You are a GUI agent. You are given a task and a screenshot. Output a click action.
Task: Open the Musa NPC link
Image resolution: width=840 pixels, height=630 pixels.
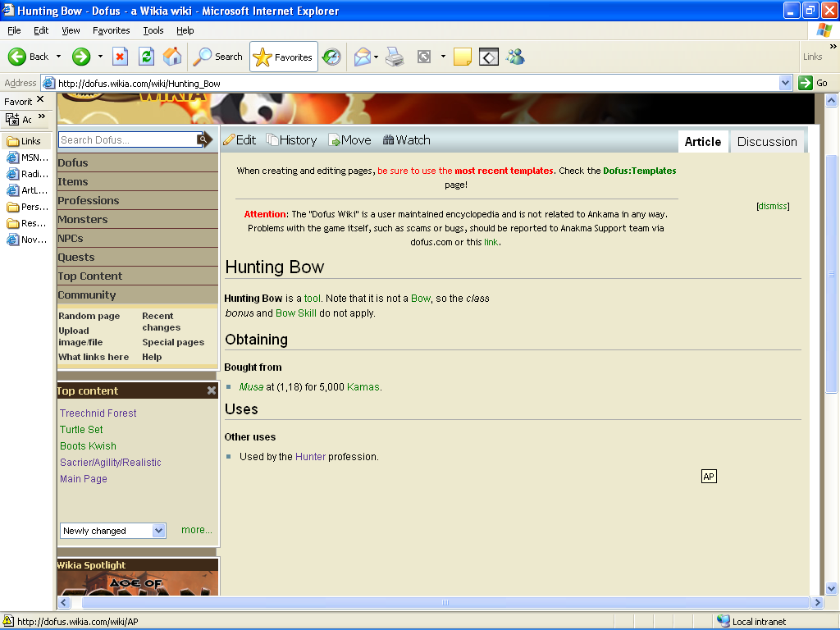251,387
